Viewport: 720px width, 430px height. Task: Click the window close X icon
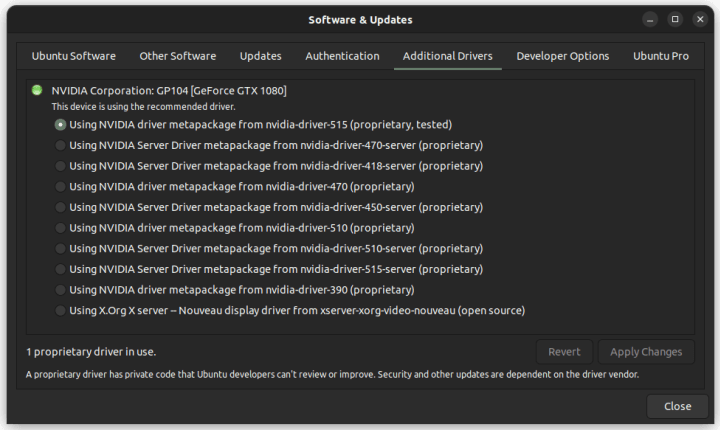point(700,19)
